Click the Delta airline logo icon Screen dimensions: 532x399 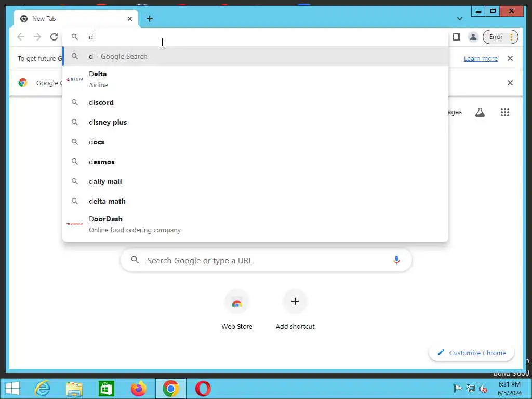pyautogui.click(x=75, y=79)
